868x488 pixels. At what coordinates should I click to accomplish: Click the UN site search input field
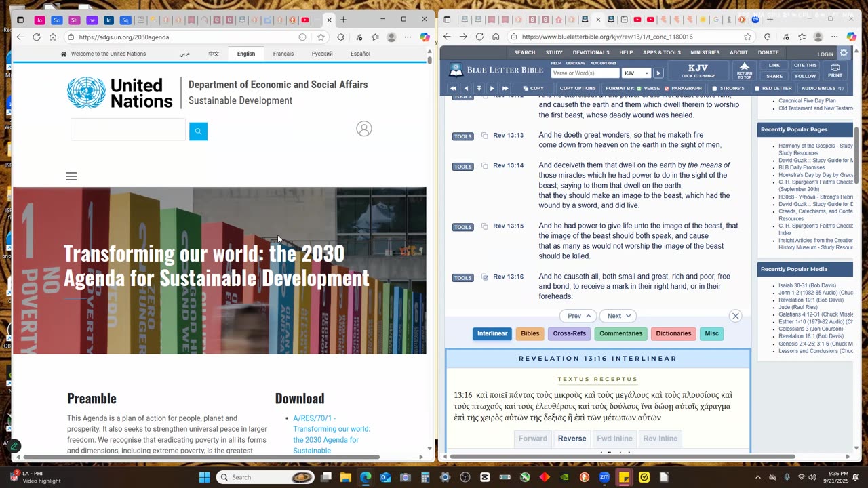click(128, 129)
